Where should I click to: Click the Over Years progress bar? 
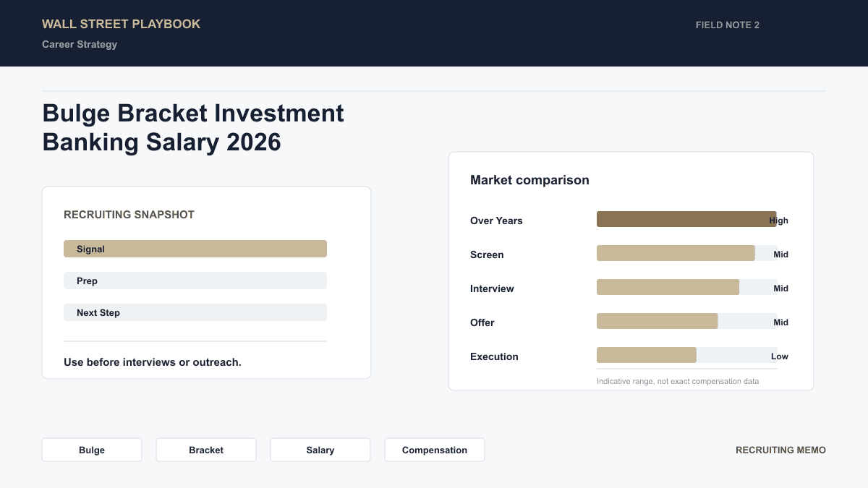click(687, 219)
